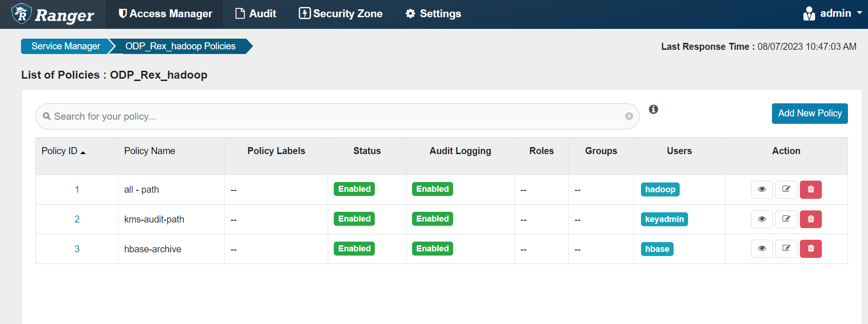Clear the policy search box
868x324 pixels.
tap(629, 116)
